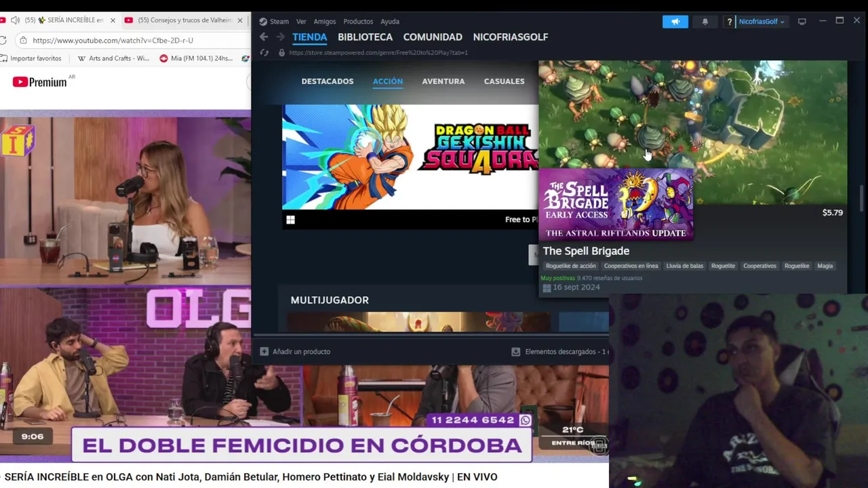Click The Spell Brigade capsule logo image
The width and height of the screenshot is (868, 488).
click(x=616, y=204)
